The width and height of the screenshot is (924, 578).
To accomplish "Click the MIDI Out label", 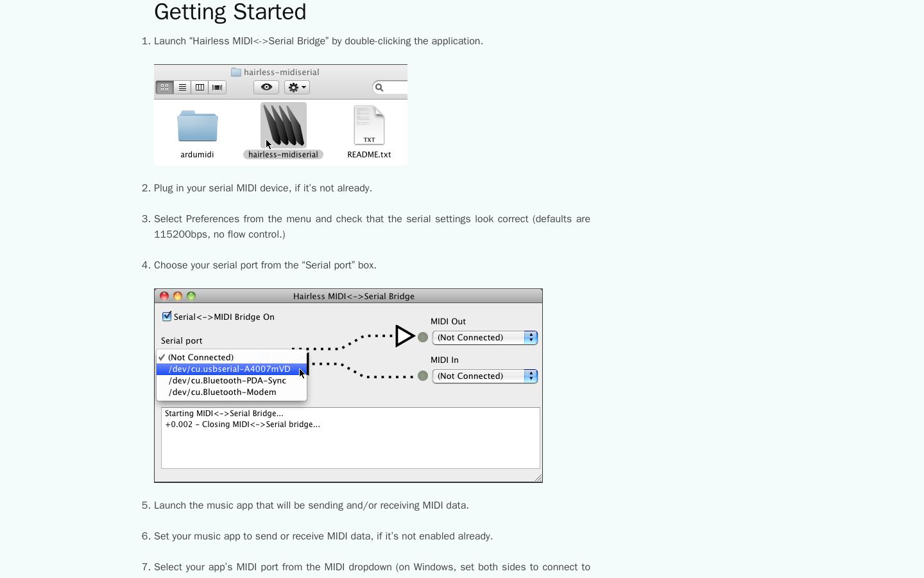I will (448, 322).
